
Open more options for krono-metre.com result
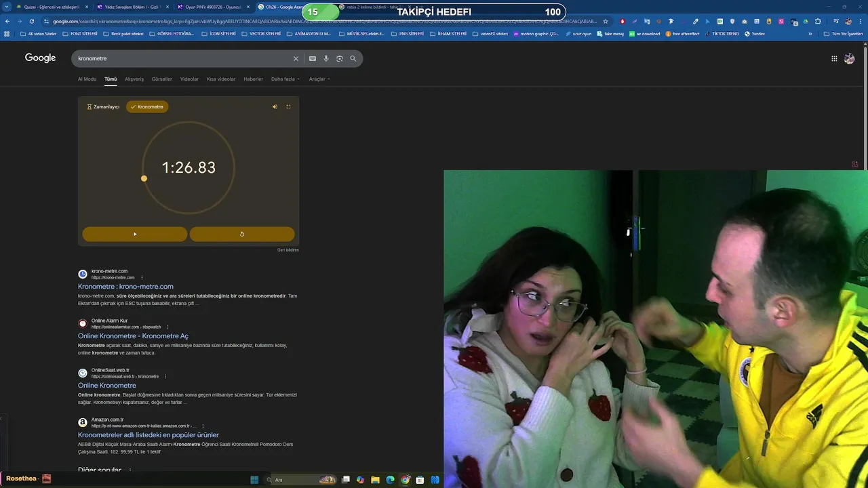pos(142,277)
